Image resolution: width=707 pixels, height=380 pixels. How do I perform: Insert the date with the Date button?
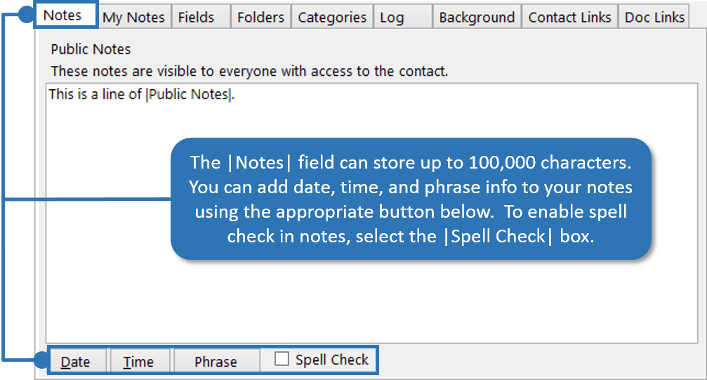pyautogui.click(x=78, y=361)
